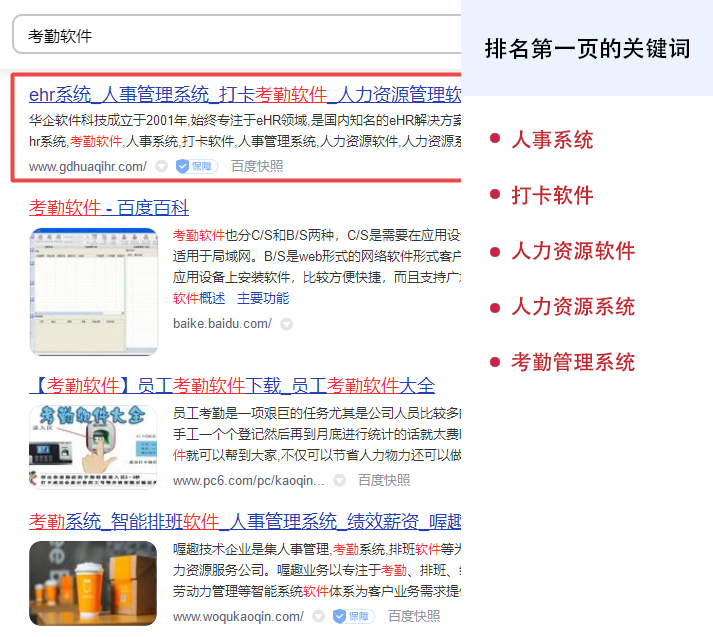
Task: View the 百度快照 for the gdhuaqihr result
Action: point(257,166)
